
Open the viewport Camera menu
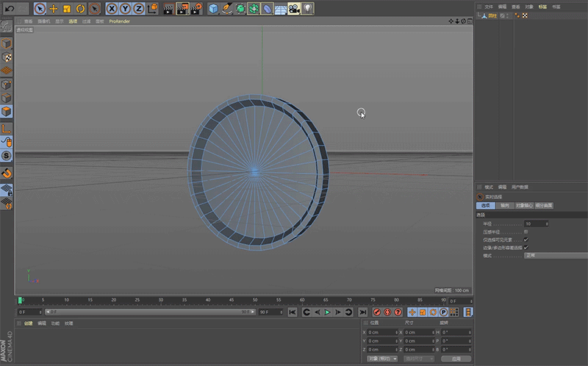[x=43, y=21]
